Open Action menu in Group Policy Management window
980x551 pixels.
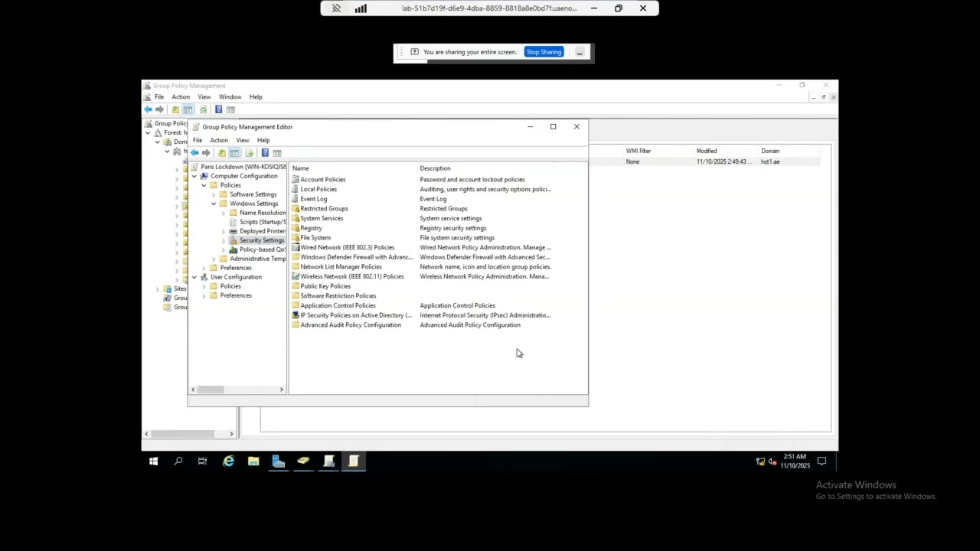[181, 97]
